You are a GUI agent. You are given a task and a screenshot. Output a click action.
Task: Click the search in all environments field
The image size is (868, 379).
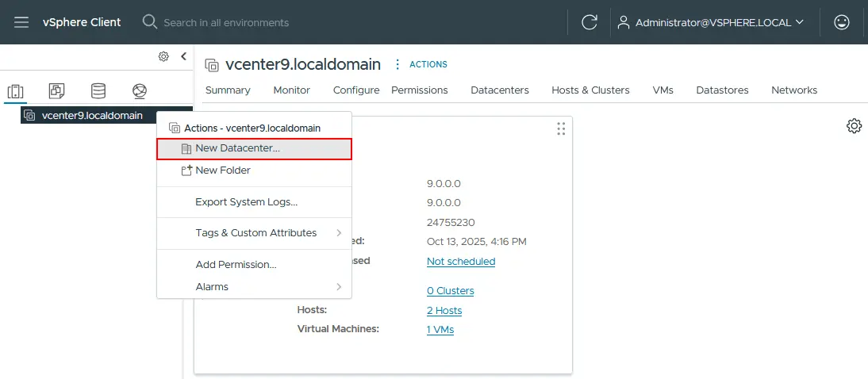coord(226,23)
